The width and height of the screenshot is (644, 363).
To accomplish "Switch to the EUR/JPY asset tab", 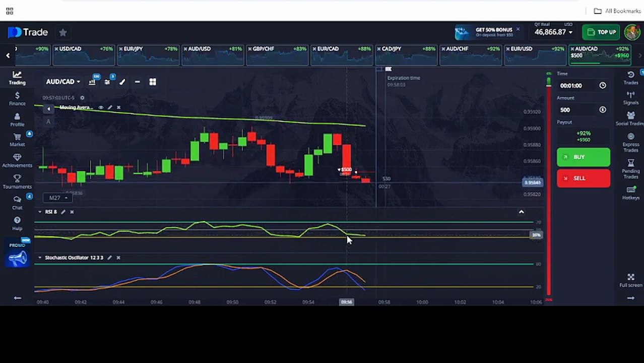I will point(148,55).
